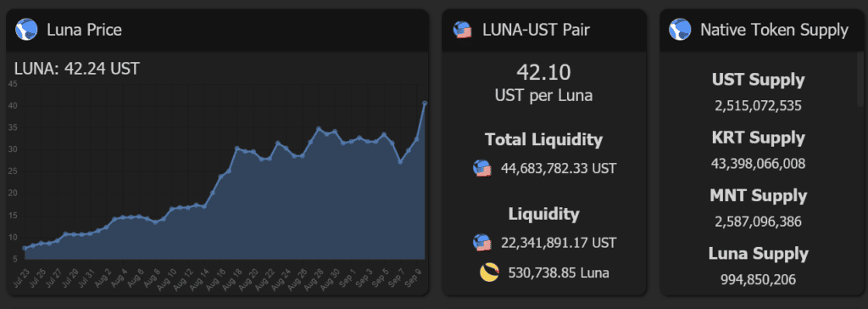Click the 2,515,072,535 supply value
This screenshot has width=868, height=309.
[759, 106]
